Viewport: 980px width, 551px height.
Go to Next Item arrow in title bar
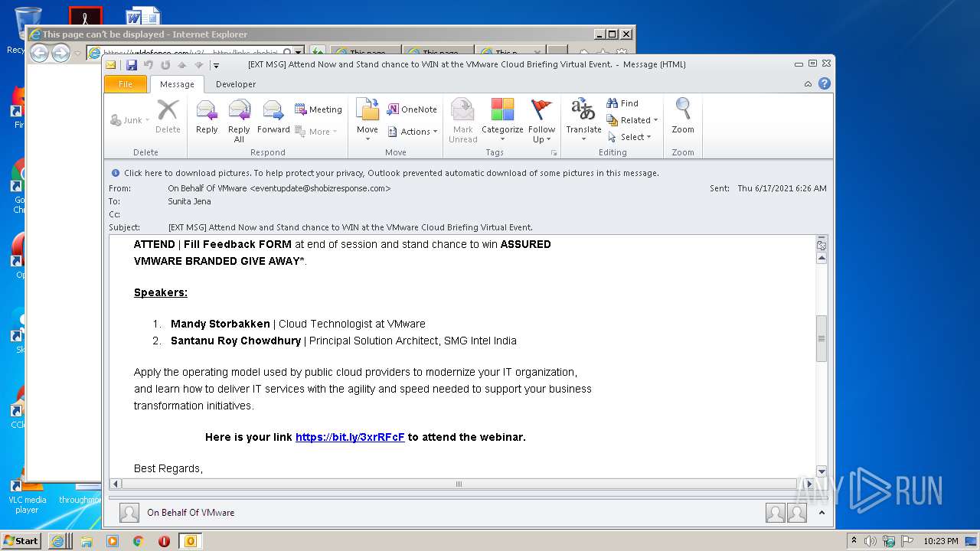click(x=198, y=65)
